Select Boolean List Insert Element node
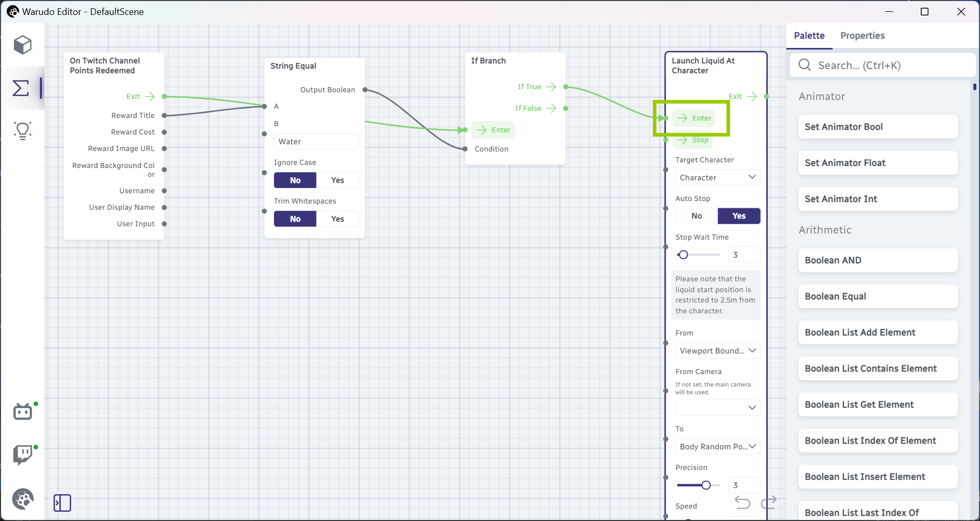This screenshot has height=521, width=980. pyautogui.click(x=878, y=477)
